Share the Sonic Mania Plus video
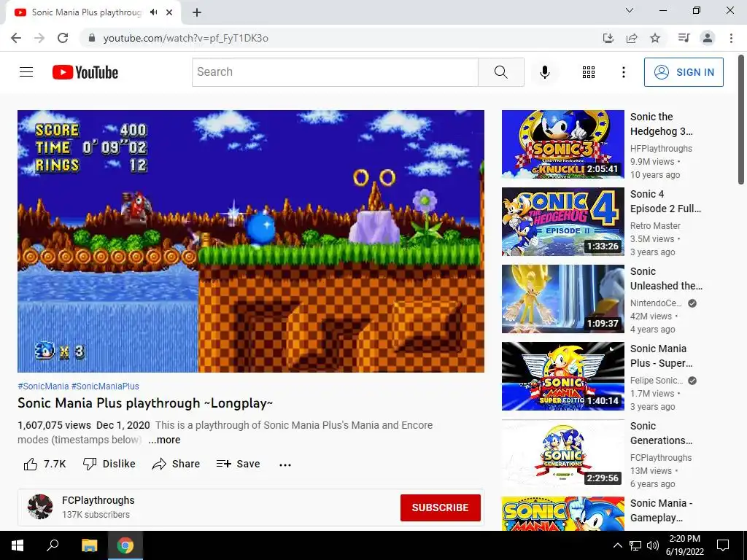This screenshot has width=747, height=560. [176, 464]
